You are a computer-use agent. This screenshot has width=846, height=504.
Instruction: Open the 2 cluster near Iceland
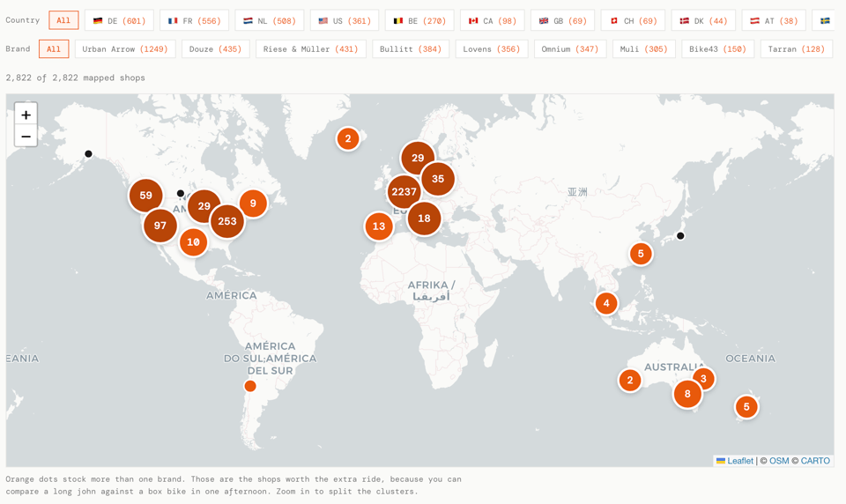coord(348,138)
